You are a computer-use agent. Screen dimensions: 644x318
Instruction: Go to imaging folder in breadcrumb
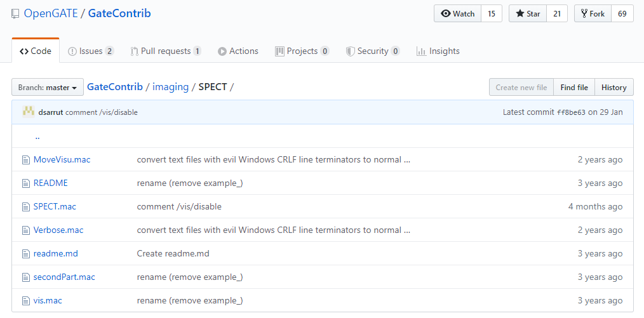point(170,87)
